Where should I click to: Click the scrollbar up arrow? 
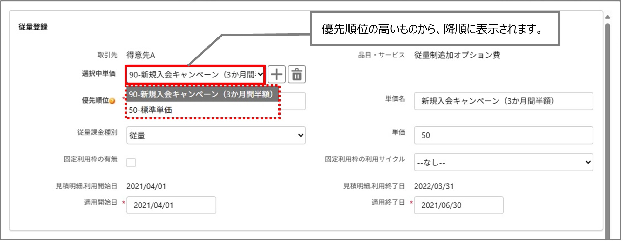pos(607,17)
